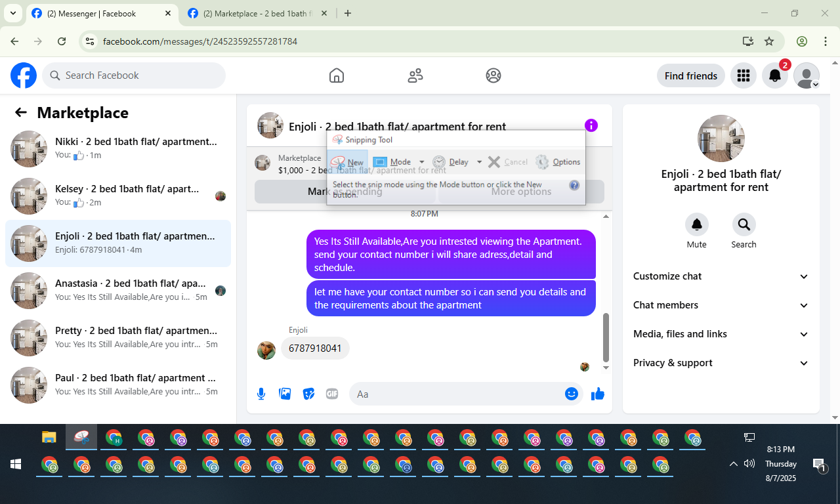Open the Facebook menu grid icon
840x504 pixels.
744,75
